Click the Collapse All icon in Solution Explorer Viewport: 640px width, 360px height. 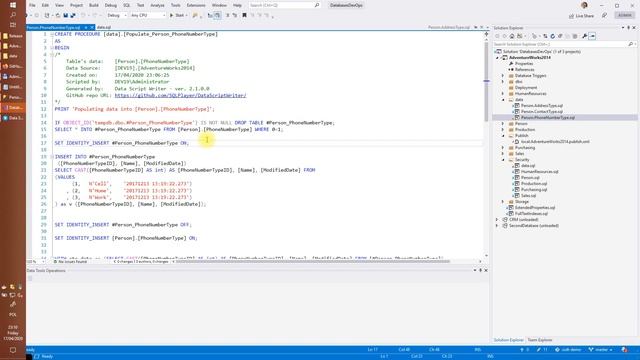click(x=560, y=36)
